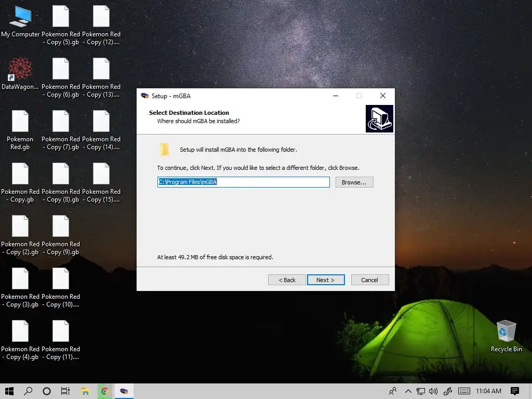Open Chrome from the taskbar
The image size is (532, 399).
105,391
